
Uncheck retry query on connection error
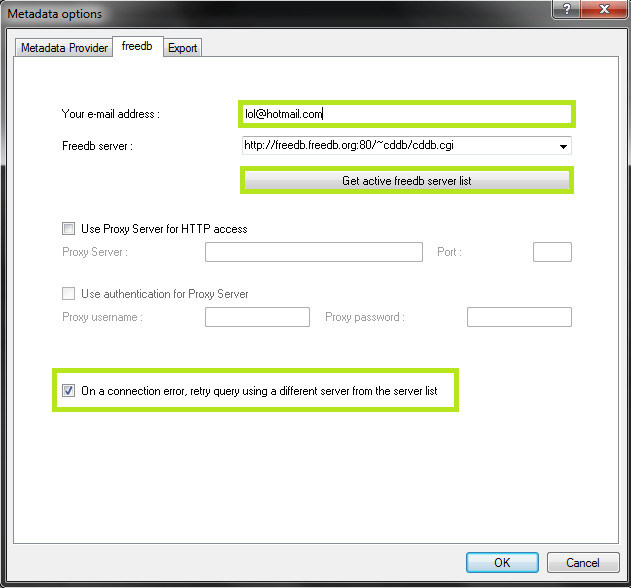[69, 391]
